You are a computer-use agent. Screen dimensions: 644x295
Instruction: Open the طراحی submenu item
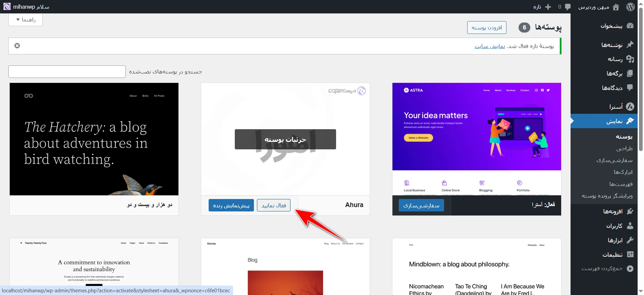click(x=624, y=148)
